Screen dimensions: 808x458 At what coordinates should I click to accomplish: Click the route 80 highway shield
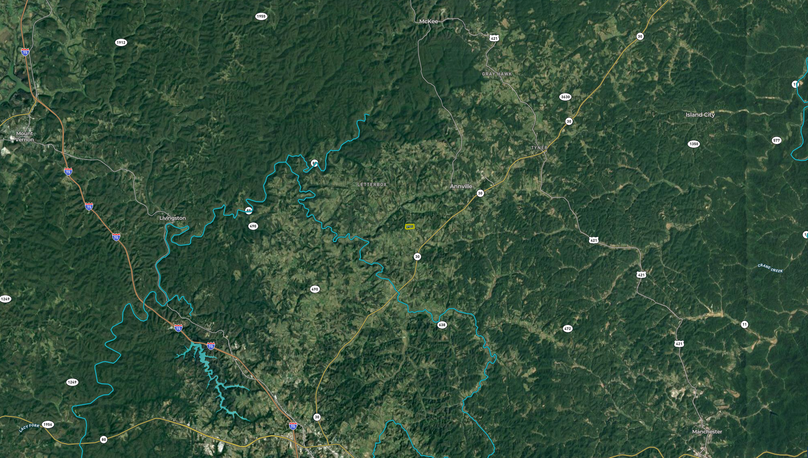click(104, 439)
